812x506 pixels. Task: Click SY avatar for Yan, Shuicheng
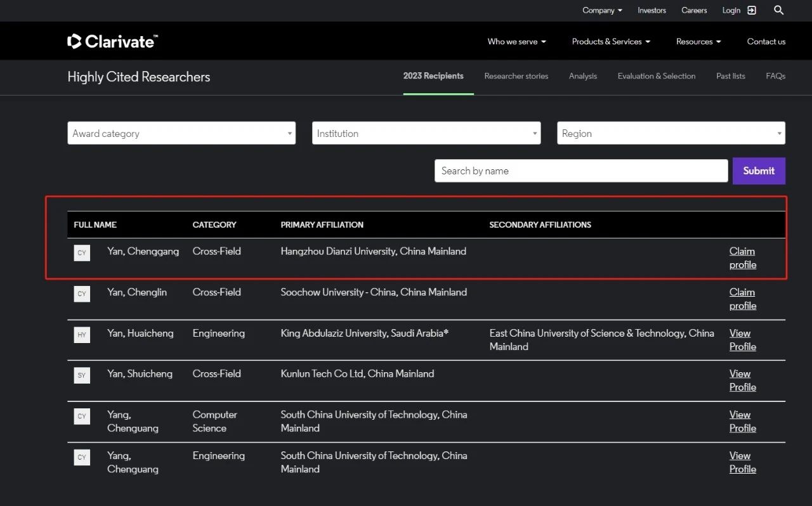(x=82, y=375)
